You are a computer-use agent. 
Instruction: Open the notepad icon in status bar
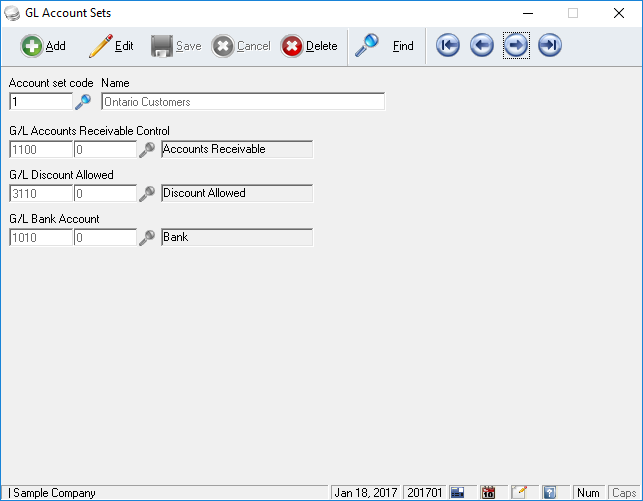(x=519, y=492)
